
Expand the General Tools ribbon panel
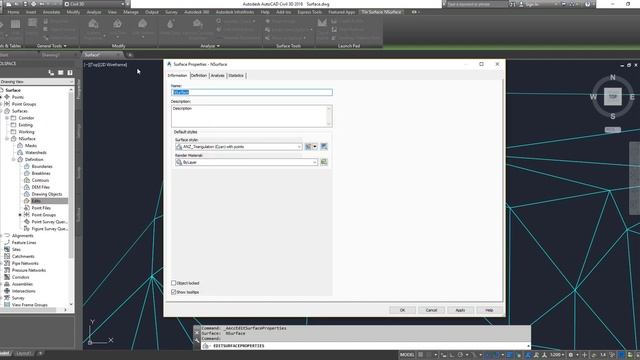pos(52,46)
